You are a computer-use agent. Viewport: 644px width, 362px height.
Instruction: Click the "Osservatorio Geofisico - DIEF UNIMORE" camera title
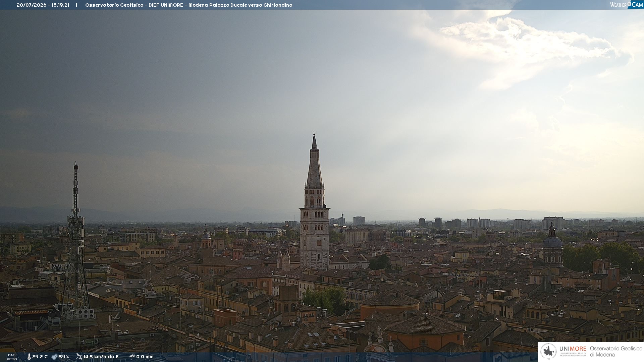(134, 5)
